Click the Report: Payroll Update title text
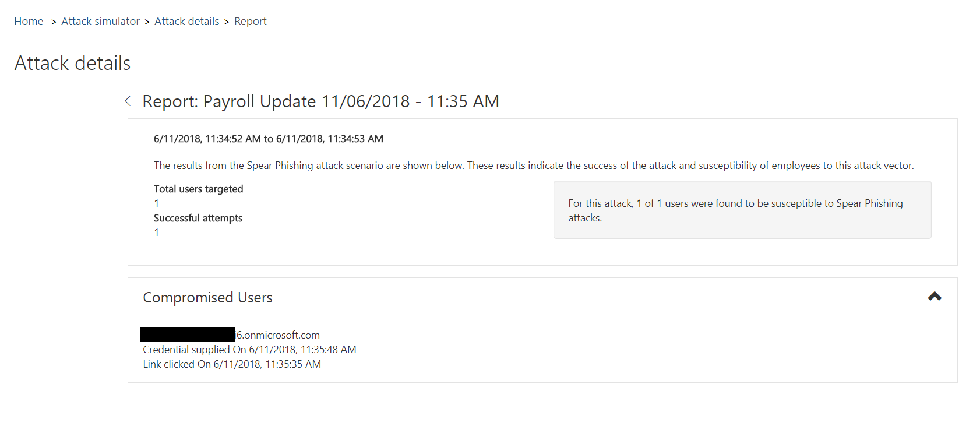 click(x=320, y=101)
